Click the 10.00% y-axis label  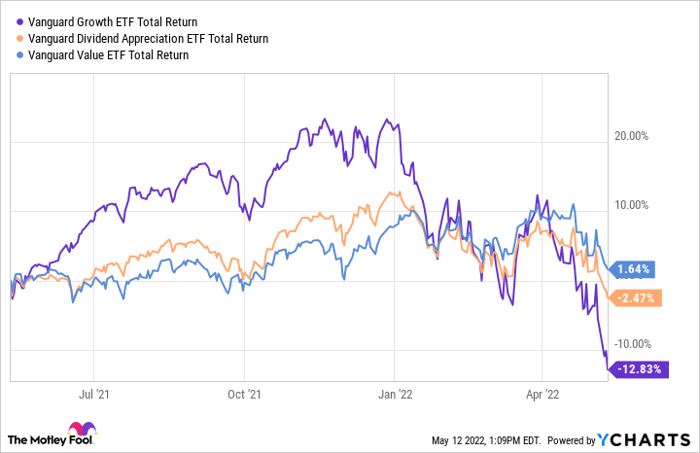[x=630, y=205]
